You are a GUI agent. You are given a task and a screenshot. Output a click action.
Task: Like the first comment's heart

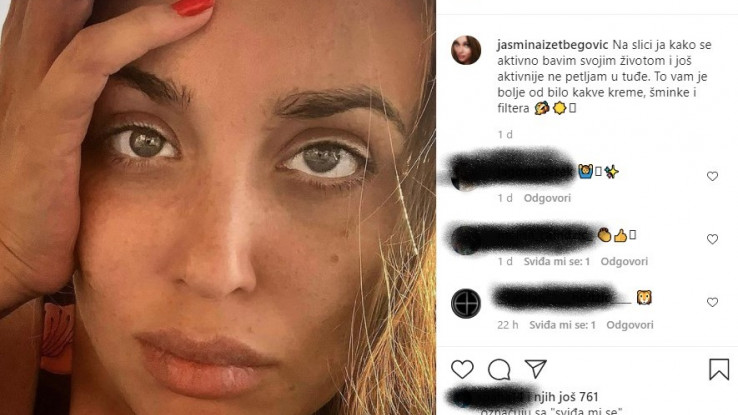[712, 176]
